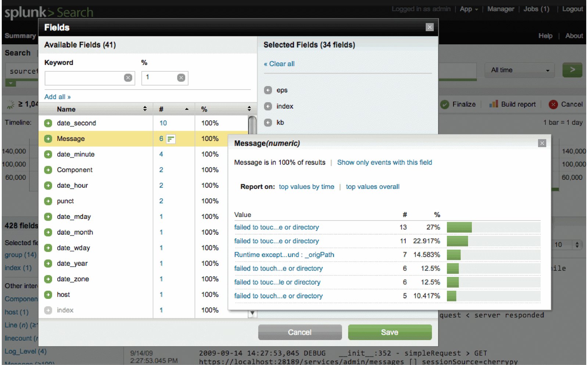Click the green Finalize check icon
This screenshot has height=365, width=588.
pos(445,104)
